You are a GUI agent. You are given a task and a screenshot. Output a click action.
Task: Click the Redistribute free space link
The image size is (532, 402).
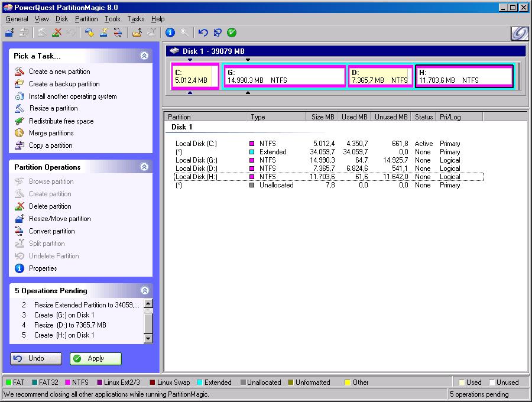pyautogui.click(x=61, y=121)
